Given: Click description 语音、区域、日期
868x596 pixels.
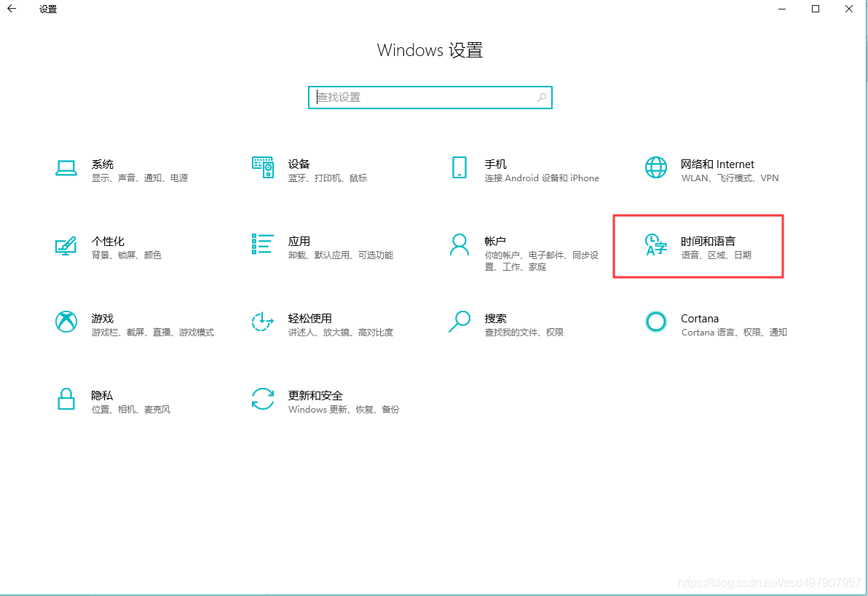Looking at the screenshot, I should (717, 255).
